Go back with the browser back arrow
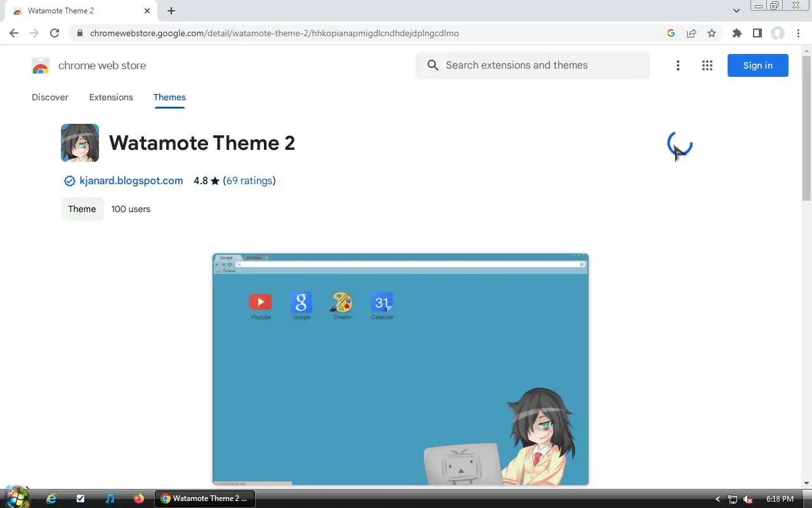Viewport: 812px width, 508px height. [14, 33]
